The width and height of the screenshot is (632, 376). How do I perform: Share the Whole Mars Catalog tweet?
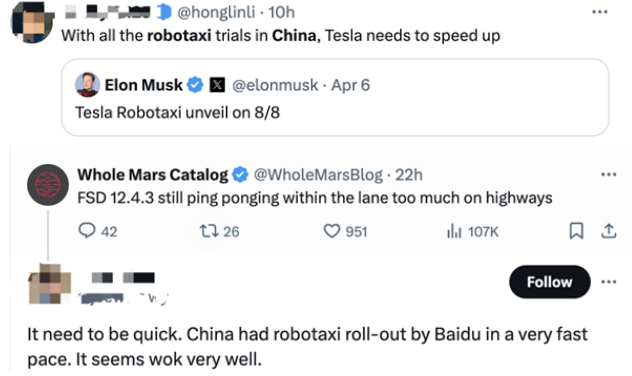[609, 231]
